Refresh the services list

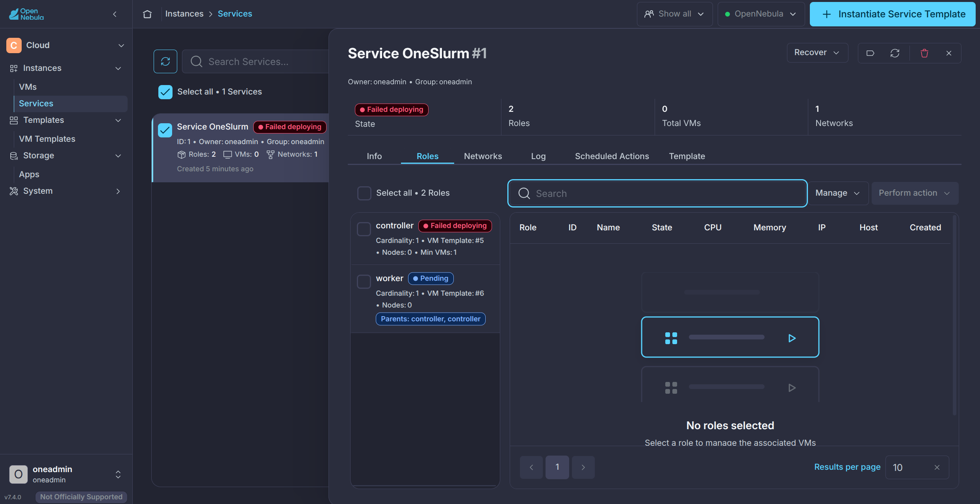165,61
